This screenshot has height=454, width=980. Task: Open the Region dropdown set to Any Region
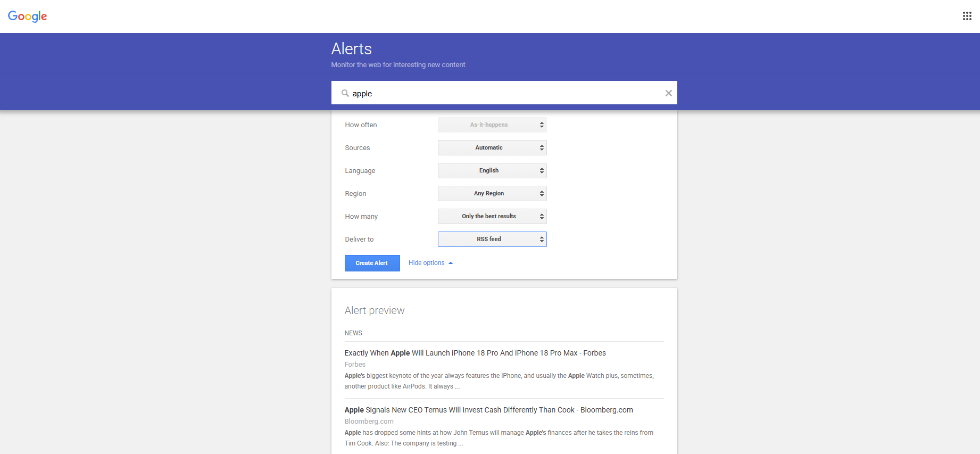point(492,193)
